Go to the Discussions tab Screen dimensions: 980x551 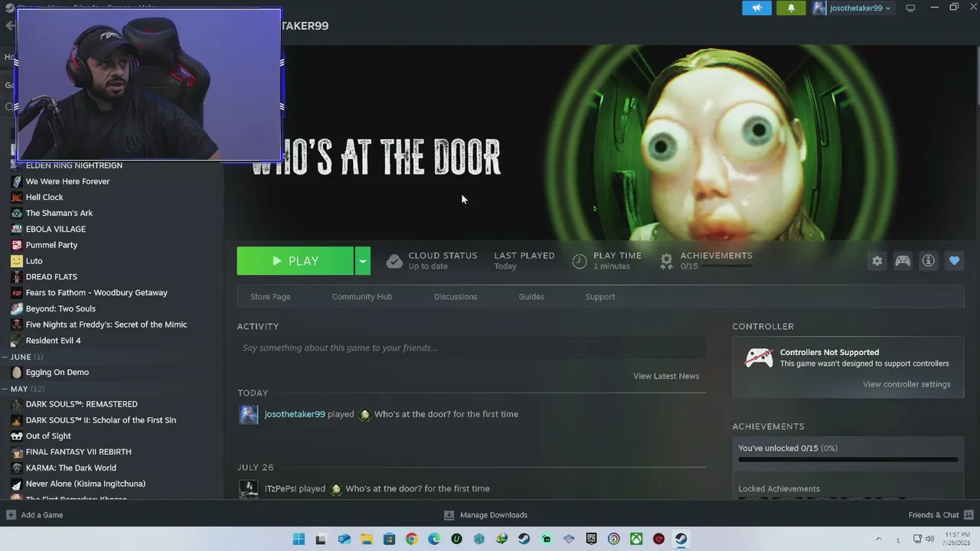456,297
